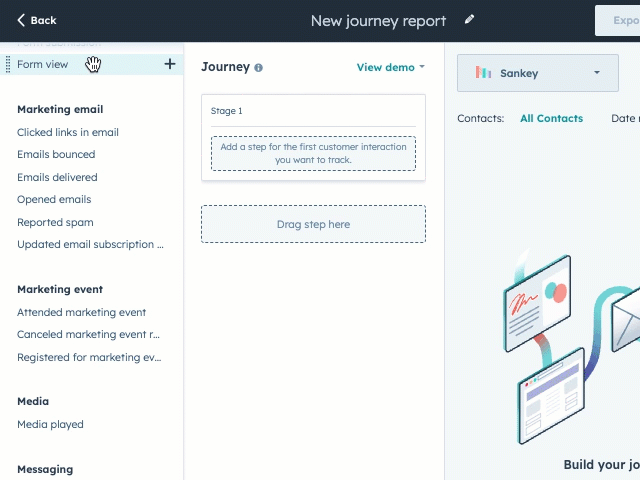
Task: Click the info icon next to Journey
Action: 259,68
